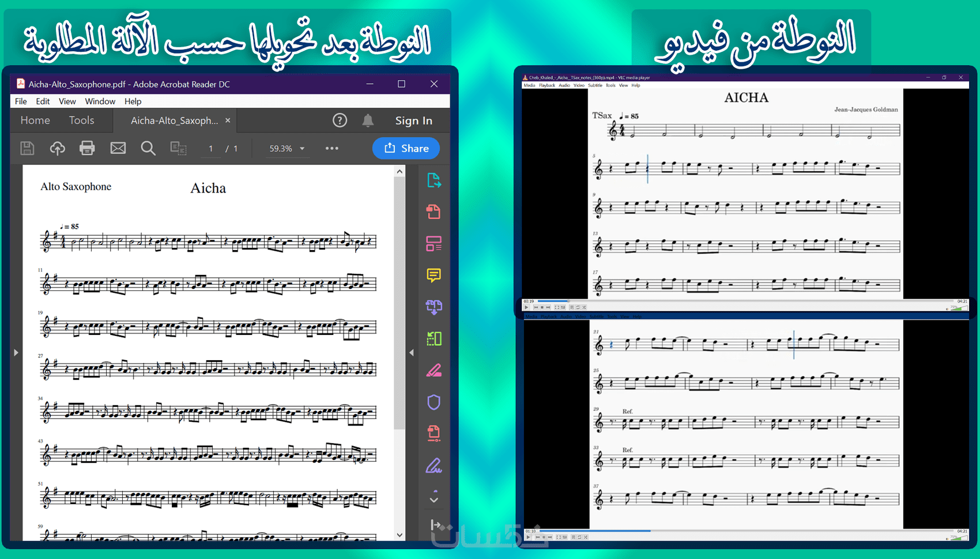The image size is (980, 559).
Task: Open the yellow Comment tool
Action: 434,275
